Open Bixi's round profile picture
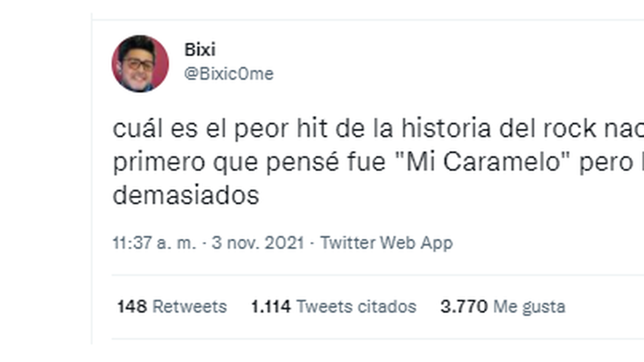 click(x=140, y=64)
